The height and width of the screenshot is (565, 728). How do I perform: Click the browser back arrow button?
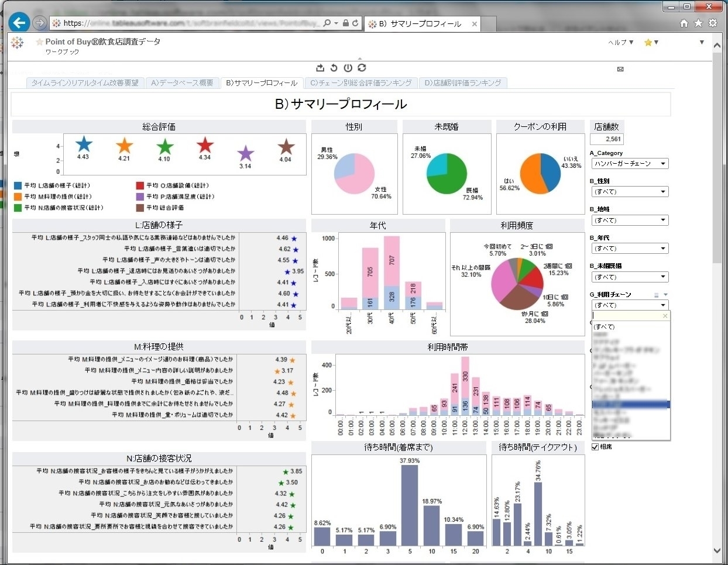(x=19, y=23)
